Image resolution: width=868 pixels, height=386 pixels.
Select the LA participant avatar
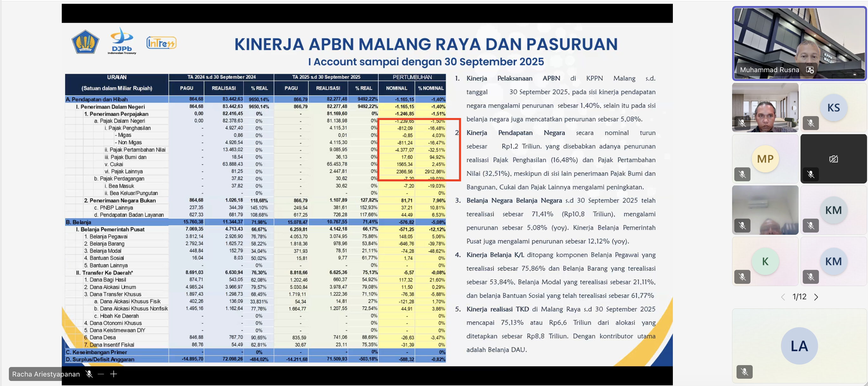[799, 346]
